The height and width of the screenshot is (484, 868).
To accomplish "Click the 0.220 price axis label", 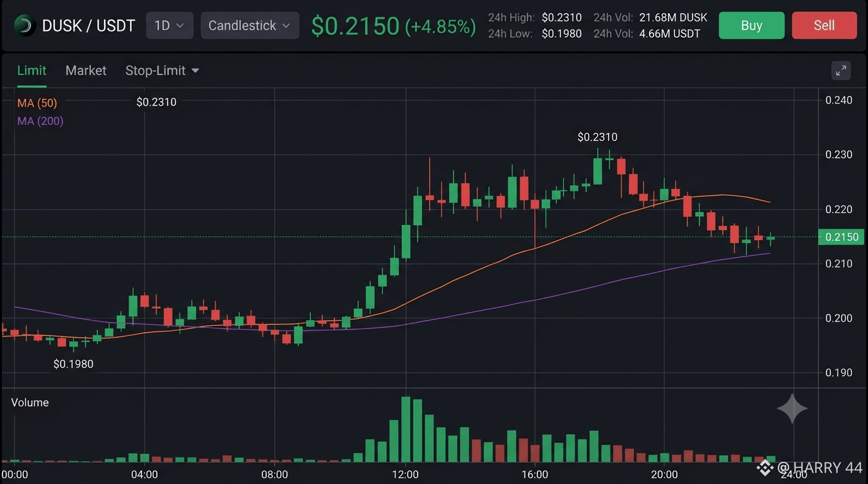I will pyautogui.click(x=839, y=209).
